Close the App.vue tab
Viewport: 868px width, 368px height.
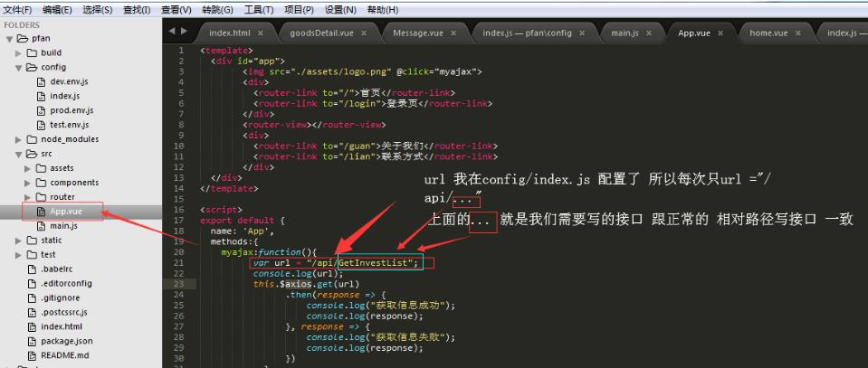pos(720,33)
